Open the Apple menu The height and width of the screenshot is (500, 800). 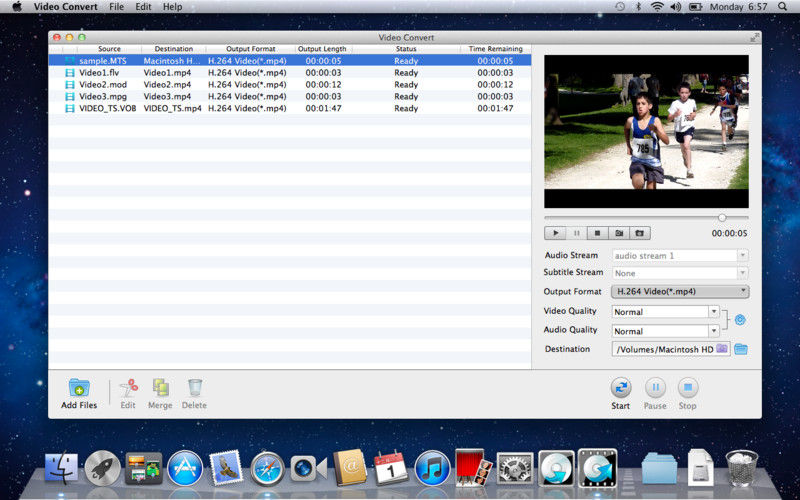pos(17,7)
